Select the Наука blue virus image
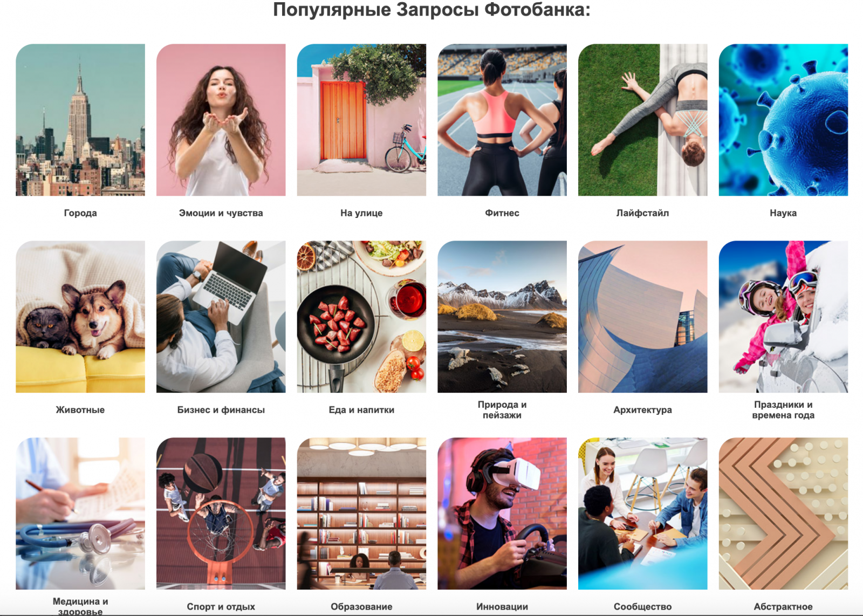The height and width of the screenshot is (616, 863). point(783,120)
